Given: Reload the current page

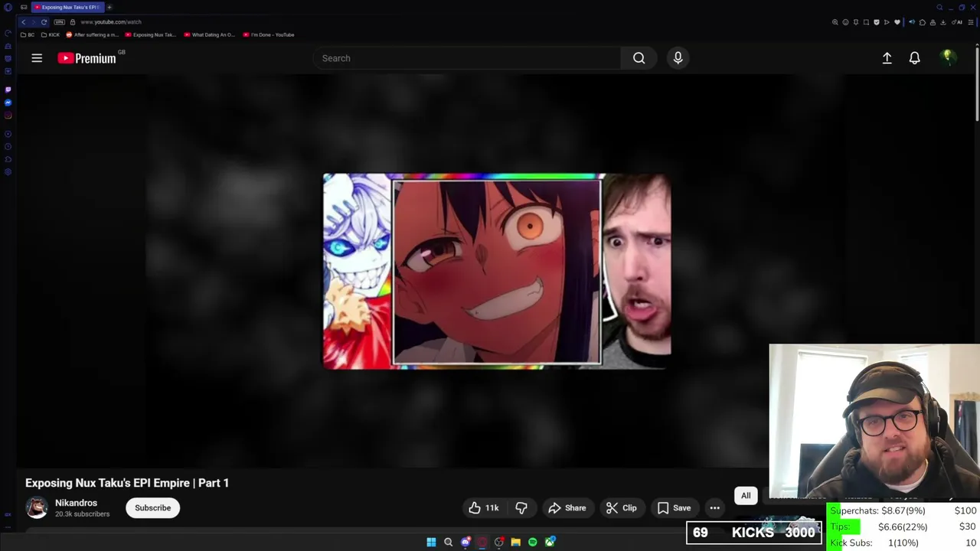Looking at the screenshot, I should 44,22.
